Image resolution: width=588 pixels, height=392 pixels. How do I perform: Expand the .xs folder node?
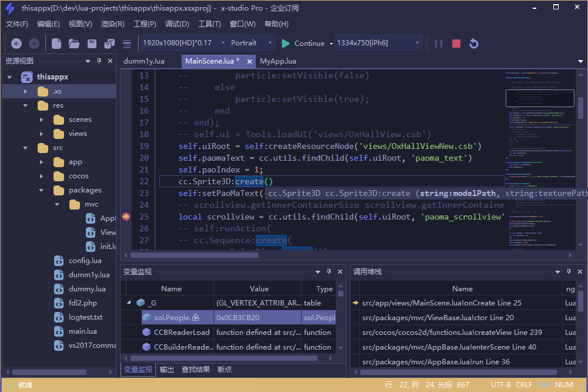point(26,91)
